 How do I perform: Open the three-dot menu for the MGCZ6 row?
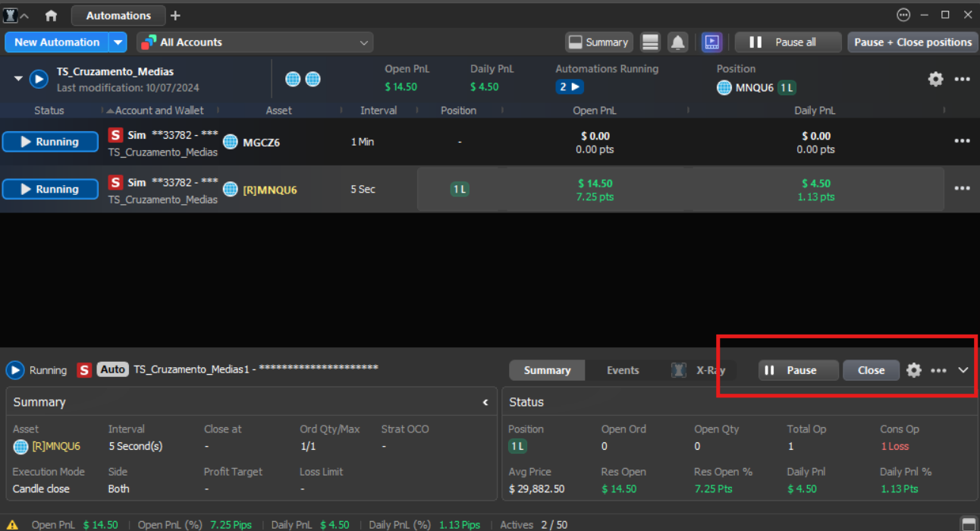tap(963, 141)
